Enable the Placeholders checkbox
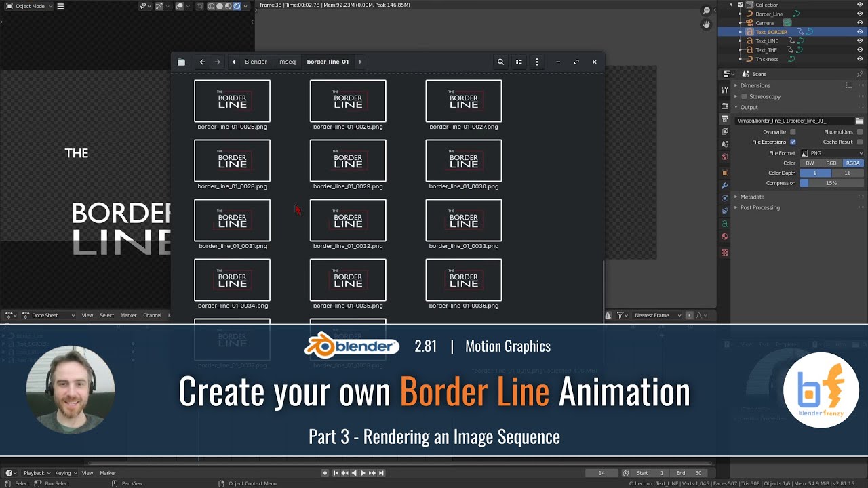This screenshot has width=868, height=488. pyautogui.click(x=860, y=132)
